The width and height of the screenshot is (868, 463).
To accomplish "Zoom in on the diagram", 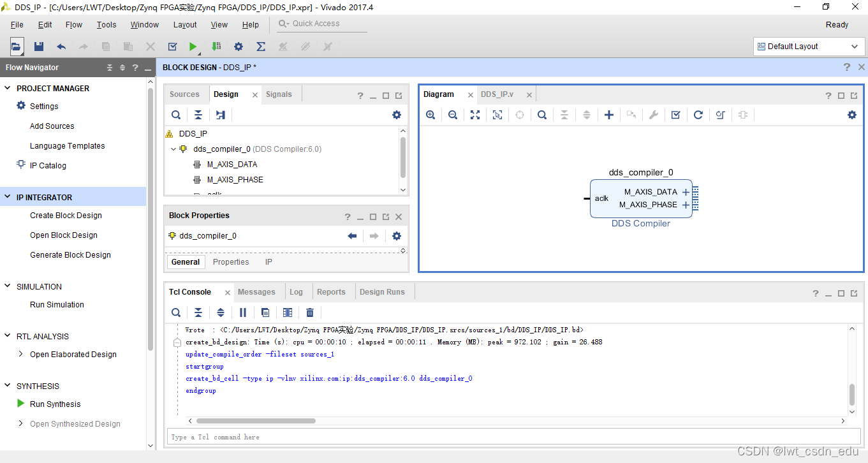I will (430, 115).
